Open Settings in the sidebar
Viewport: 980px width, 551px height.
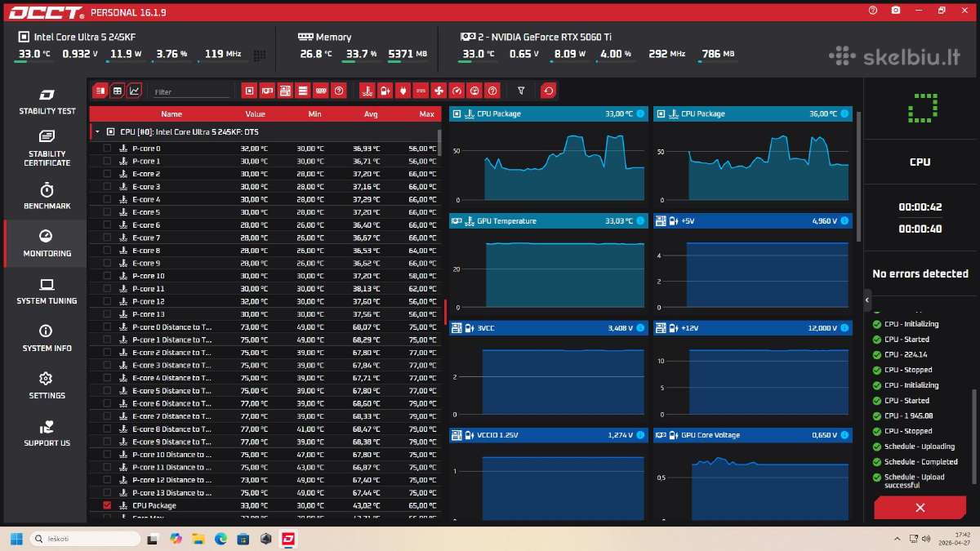point(47,385)
